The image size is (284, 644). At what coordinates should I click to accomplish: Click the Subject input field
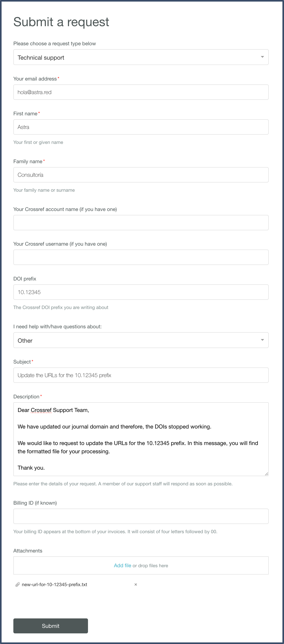[141, 375]
